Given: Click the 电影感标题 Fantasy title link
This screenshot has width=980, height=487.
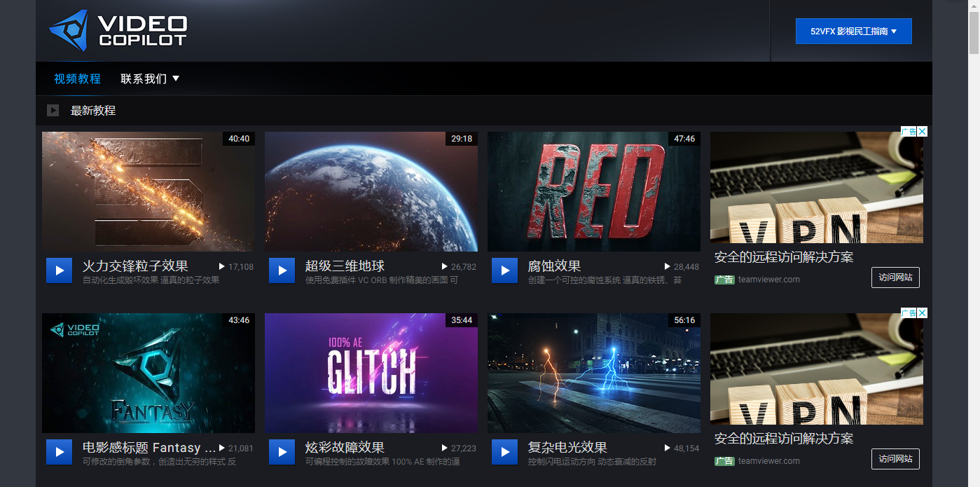Looking at the screenshot, I should (149, 447).
